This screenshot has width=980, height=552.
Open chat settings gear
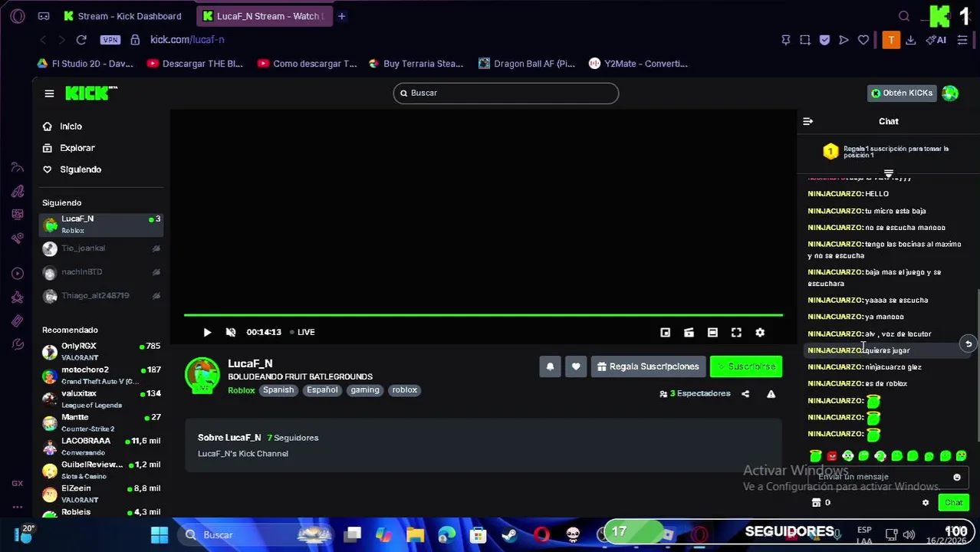926,503
